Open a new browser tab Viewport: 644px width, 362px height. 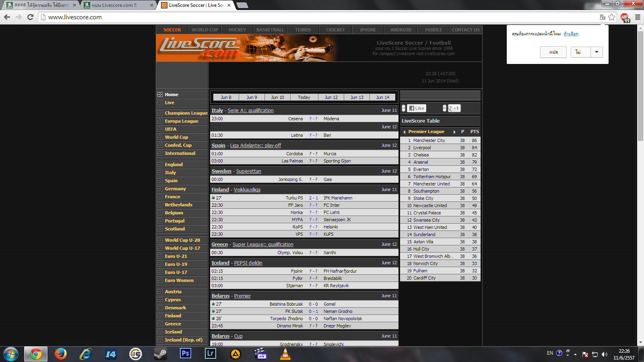tap(242, 5)
